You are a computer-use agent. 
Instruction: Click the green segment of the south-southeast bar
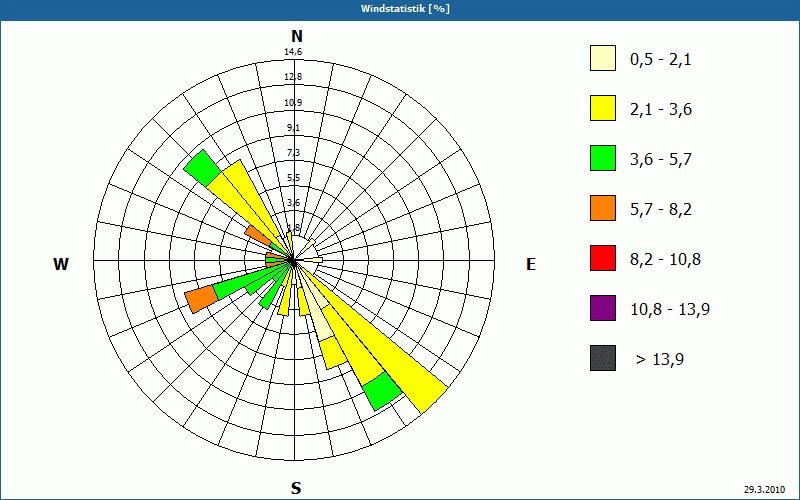pos(383,391)
